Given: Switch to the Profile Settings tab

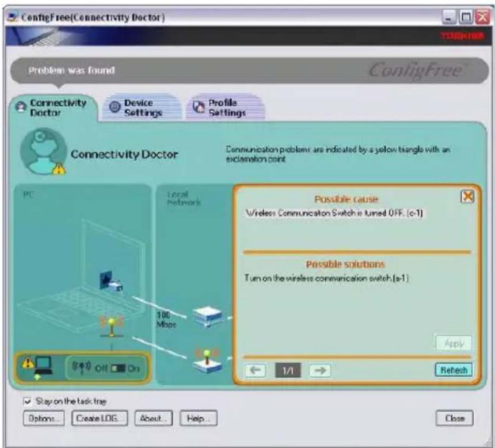Looking at the screenshot, I should tap(225, 108).
